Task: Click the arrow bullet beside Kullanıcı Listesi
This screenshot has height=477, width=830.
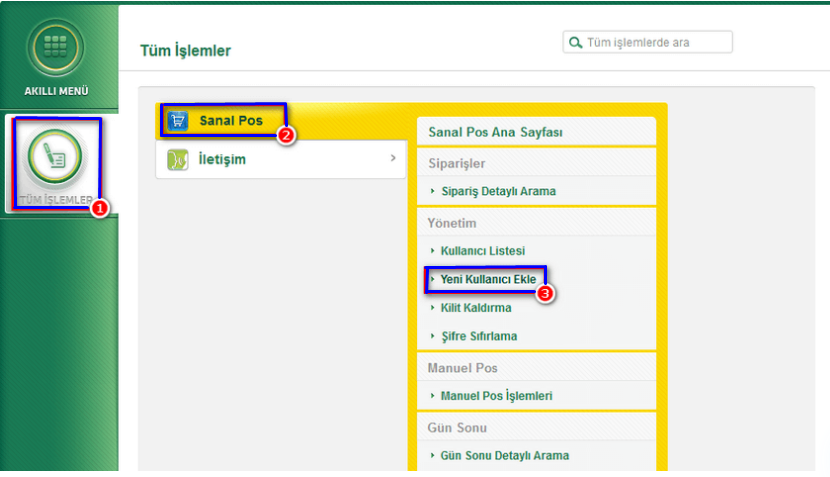Action: 432,251
